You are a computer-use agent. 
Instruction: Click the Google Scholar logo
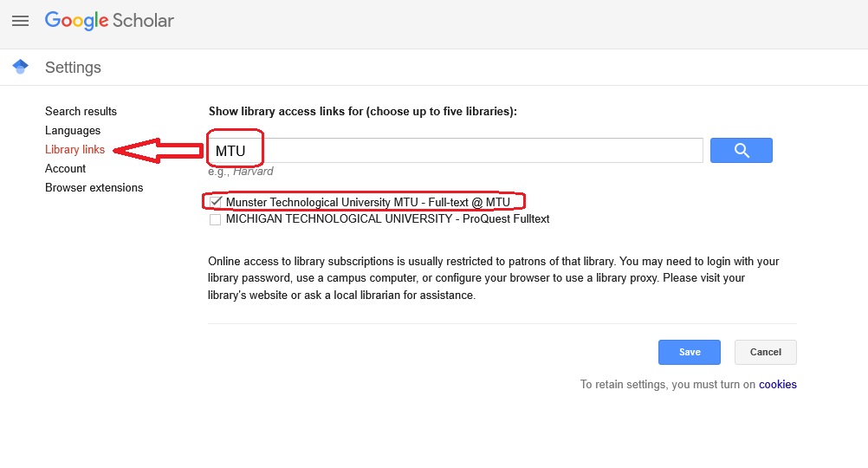tap(109, 21)
